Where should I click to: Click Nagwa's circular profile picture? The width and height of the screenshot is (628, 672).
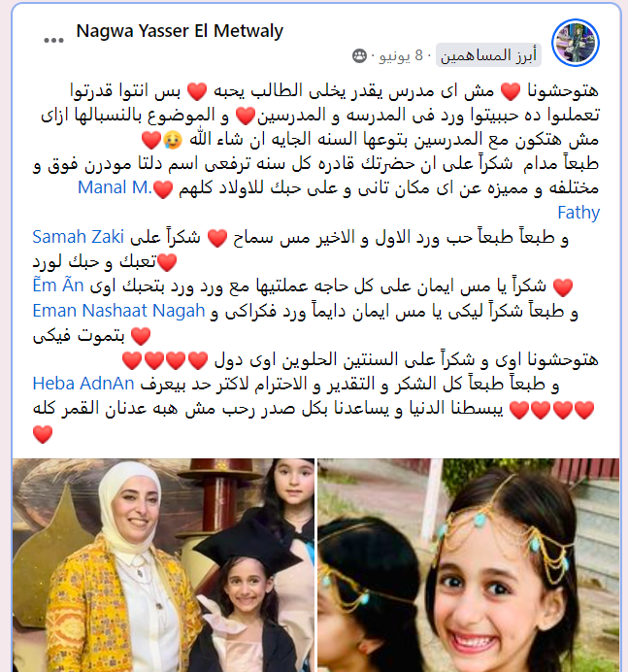576,43
